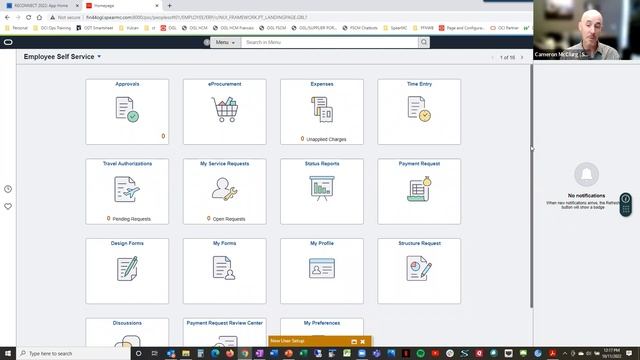Image resolution: width=640 pixels, height=360 pixels.
Task: Click the search magnifier button
Action: (424, 42)
